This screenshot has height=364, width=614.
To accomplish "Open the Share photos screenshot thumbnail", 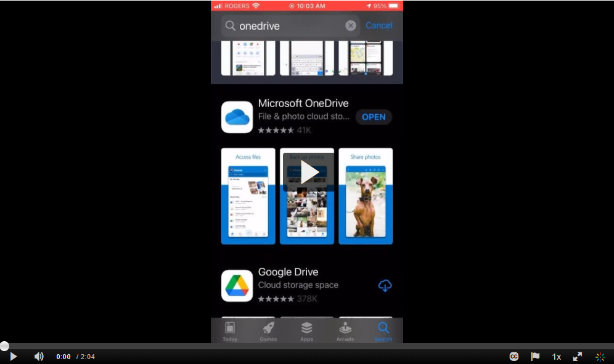I will coord(366,196).
